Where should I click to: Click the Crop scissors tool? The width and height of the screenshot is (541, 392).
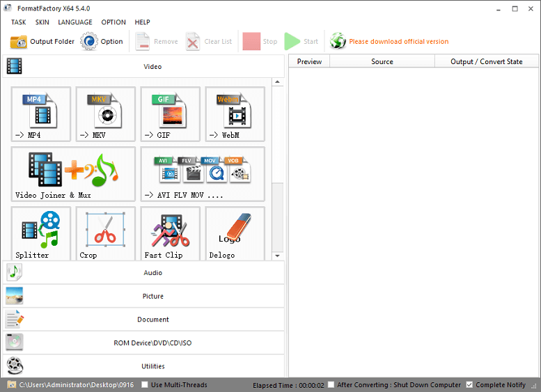(106, 233)
